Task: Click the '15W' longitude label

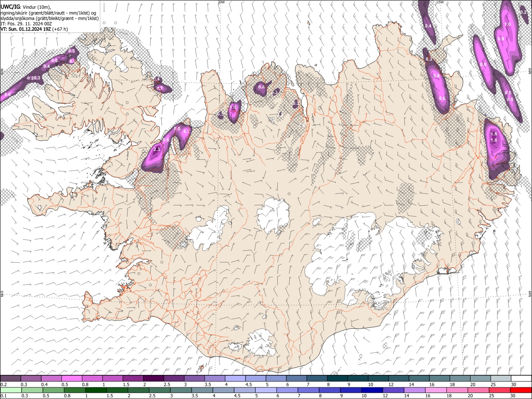Action: 441,2
